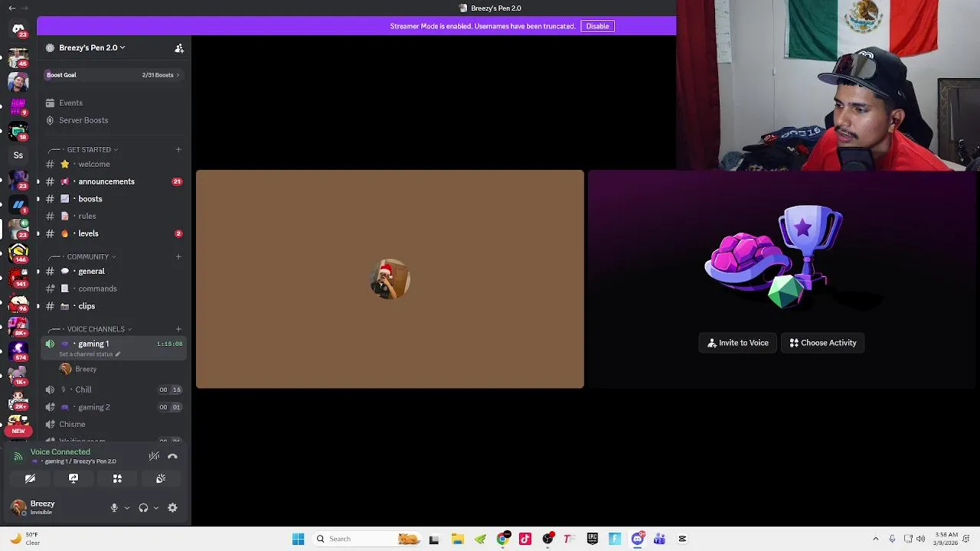The image size is (980, 551).
Task: Click Voice Connected status text
Action: 60,452
